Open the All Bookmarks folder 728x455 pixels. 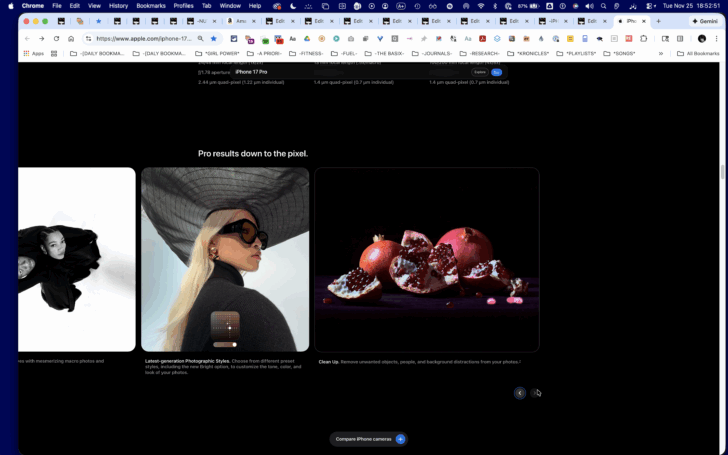click(x=698, y=54)
